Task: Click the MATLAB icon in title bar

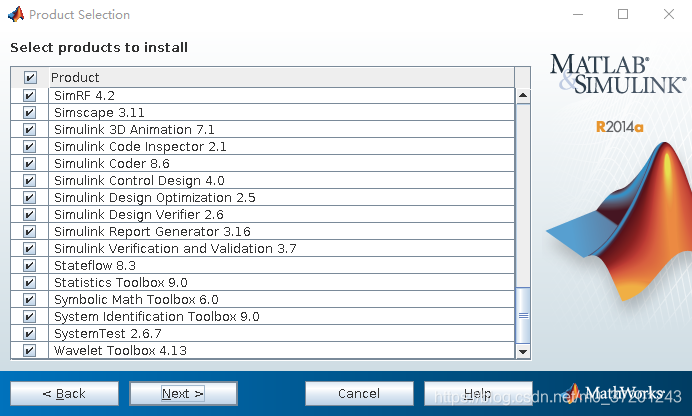Action: pyautogui.click(x=15, y=15)
